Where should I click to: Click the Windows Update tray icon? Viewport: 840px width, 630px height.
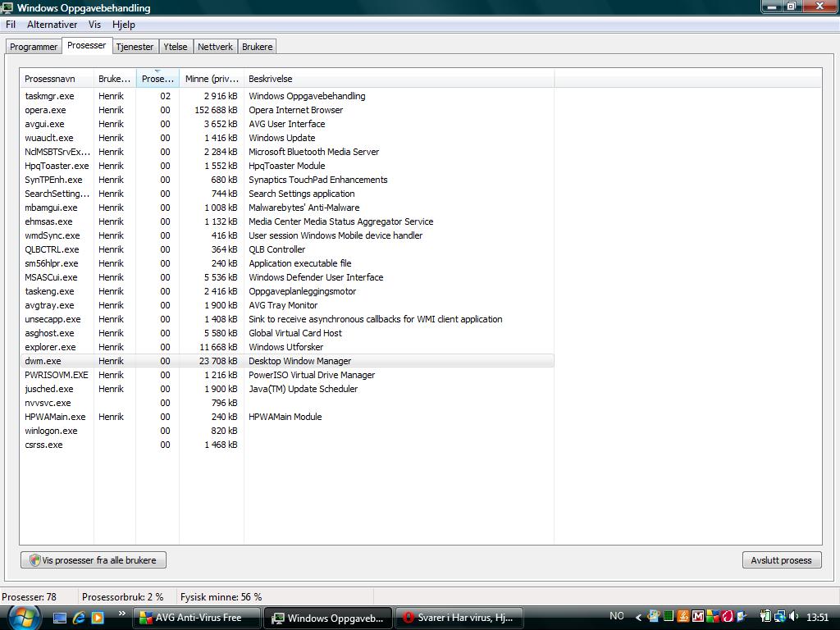pos(654,615)
